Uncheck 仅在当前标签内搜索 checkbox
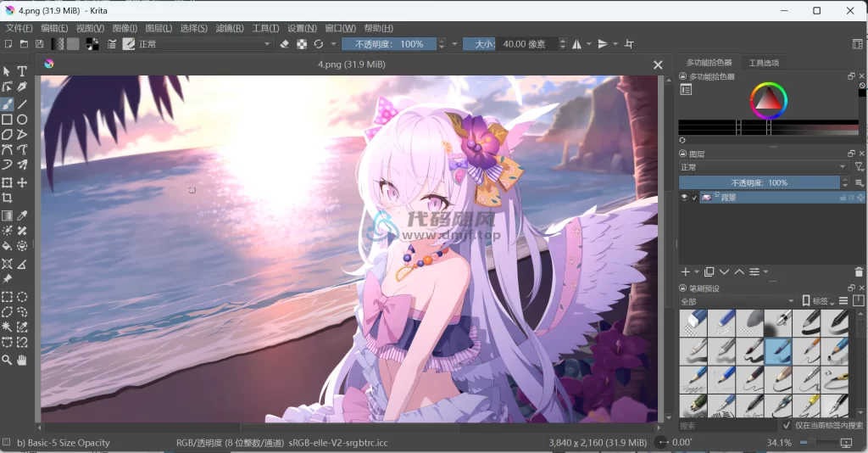Viewport: 868px width, 453px height. point(787,425)
